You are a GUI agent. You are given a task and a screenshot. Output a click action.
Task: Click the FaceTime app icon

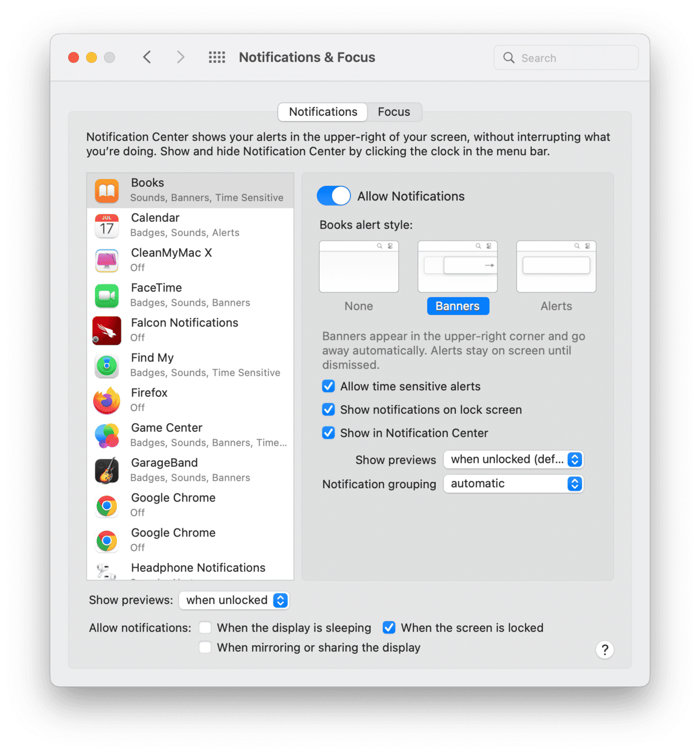click(x=107, y=296)
